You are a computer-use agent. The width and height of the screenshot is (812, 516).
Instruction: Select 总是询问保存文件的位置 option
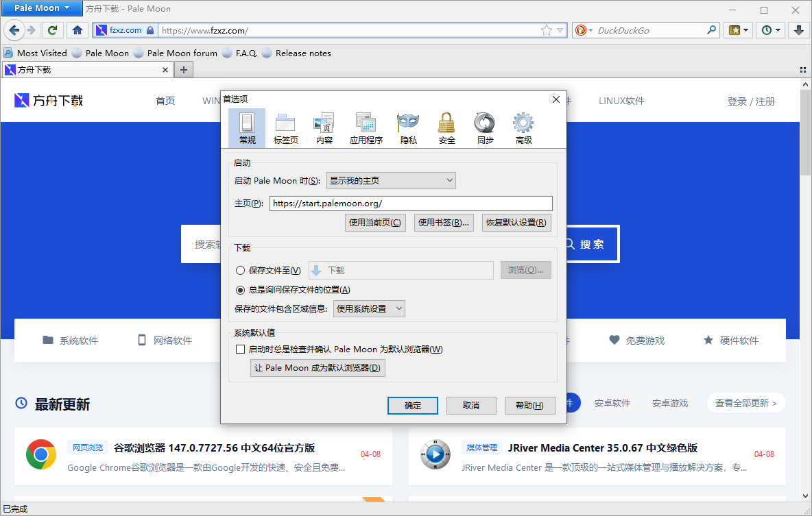[x=241, y=290]
